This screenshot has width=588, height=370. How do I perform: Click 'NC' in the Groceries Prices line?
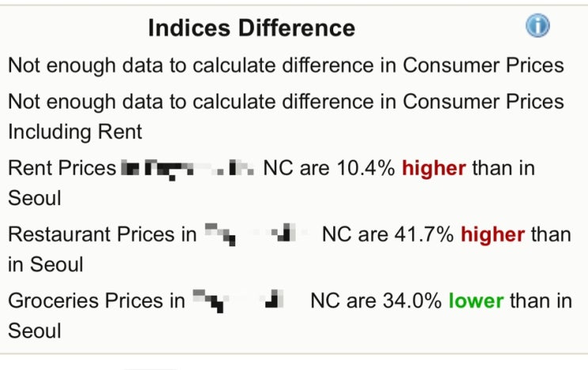pyautogui.click(x=324, y=301)
